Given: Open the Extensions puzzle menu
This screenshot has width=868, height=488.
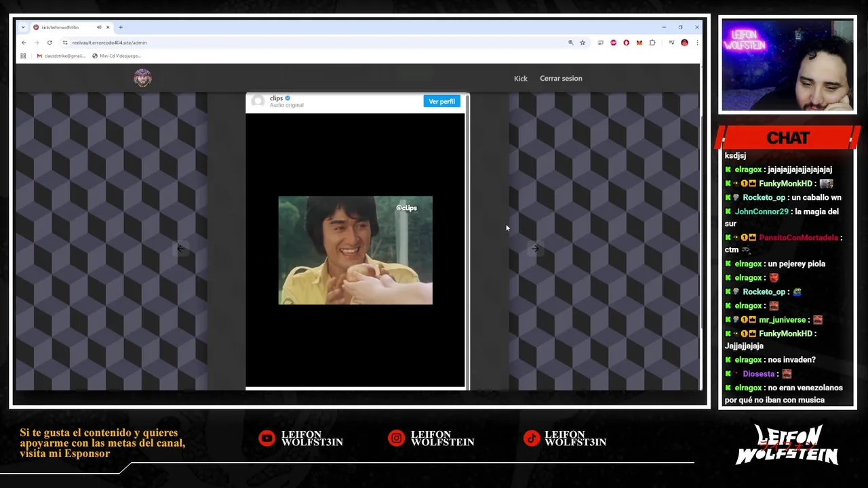Looking at the screenshot, I should point(652,43).
